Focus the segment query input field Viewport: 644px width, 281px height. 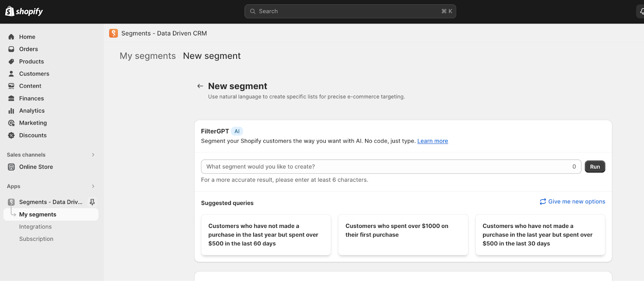386,167
